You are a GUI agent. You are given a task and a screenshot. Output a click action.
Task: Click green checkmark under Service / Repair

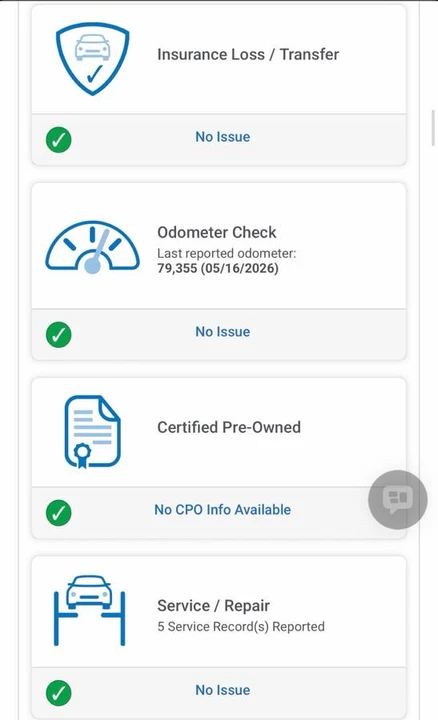click(59, 693)
